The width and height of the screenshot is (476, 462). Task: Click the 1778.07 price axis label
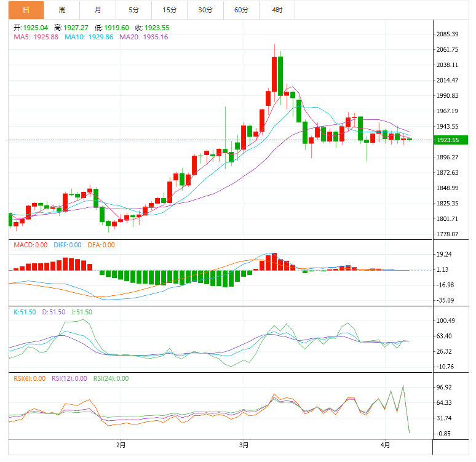448,234
